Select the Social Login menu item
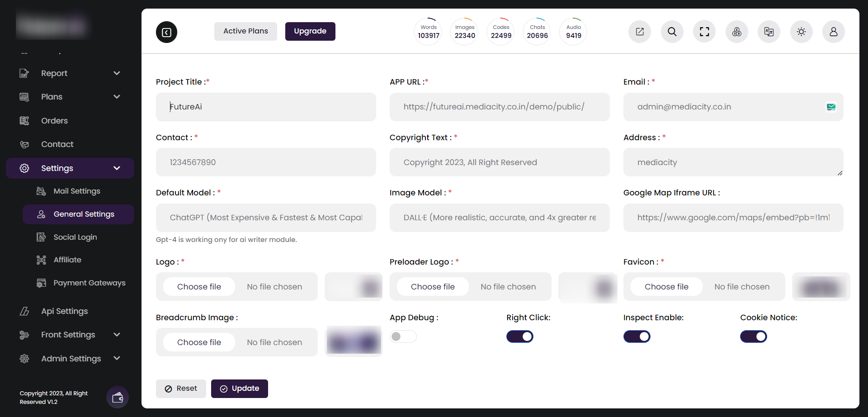The image size is (868, 417). [x=75, y=237]
